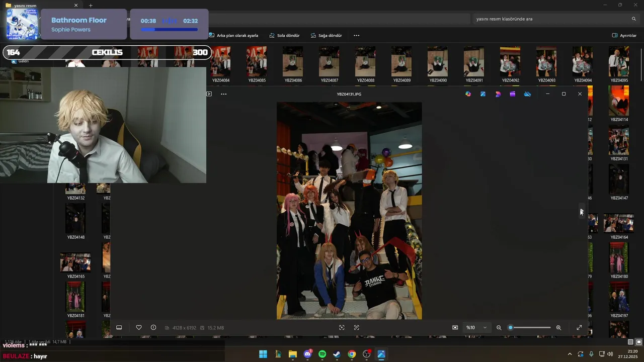
Task: Click the song progress bar in the overlay
Action: [x=169, y=30]
